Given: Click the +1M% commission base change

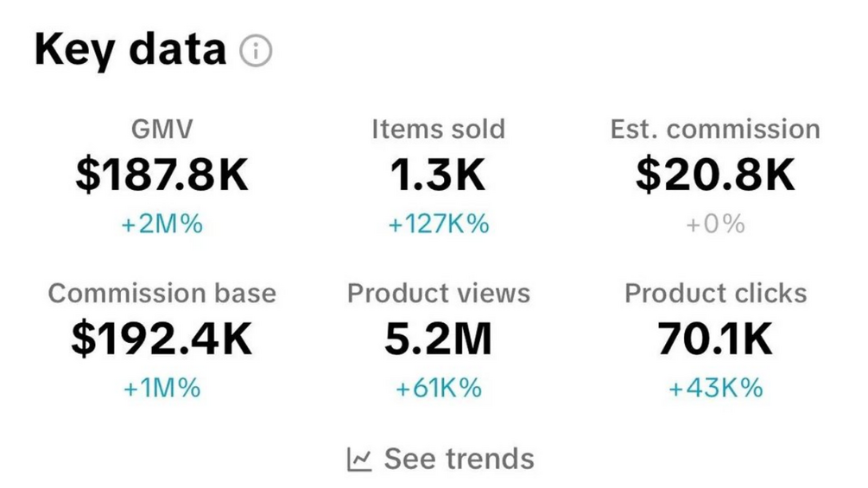Looking at the screenshot, I should 162,388.
